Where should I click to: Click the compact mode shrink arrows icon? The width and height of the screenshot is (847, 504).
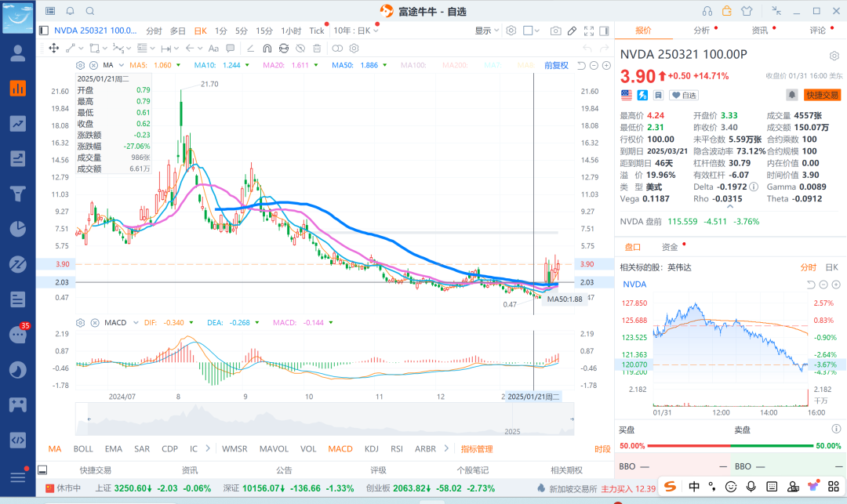click(x=776, y=11)
